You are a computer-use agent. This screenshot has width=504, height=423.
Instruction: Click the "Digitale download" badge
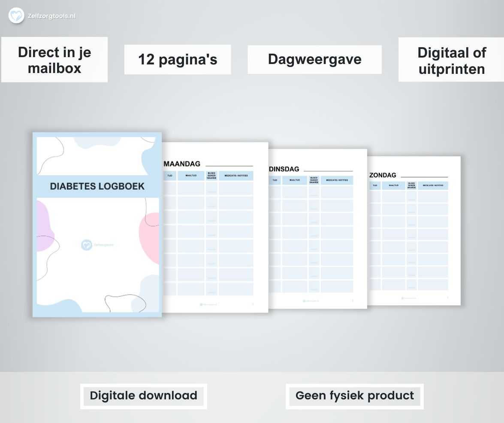click(x=144, y=396)
